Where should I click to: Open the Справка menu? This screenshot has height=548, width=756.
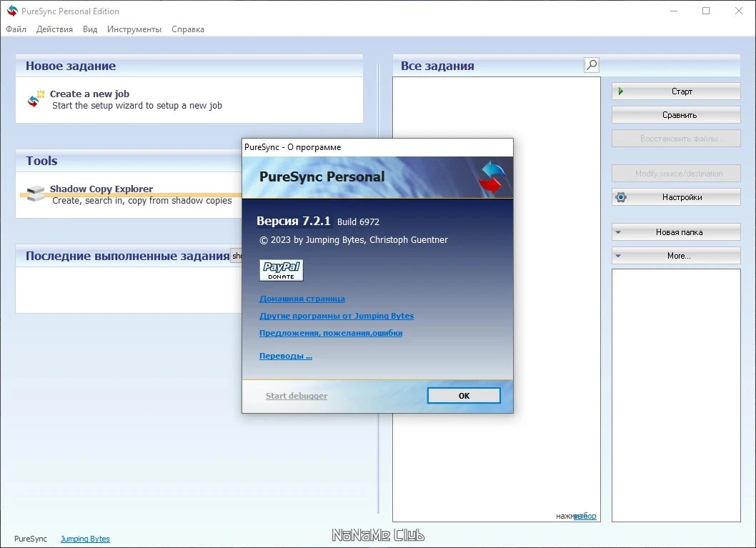pos(187,29)
